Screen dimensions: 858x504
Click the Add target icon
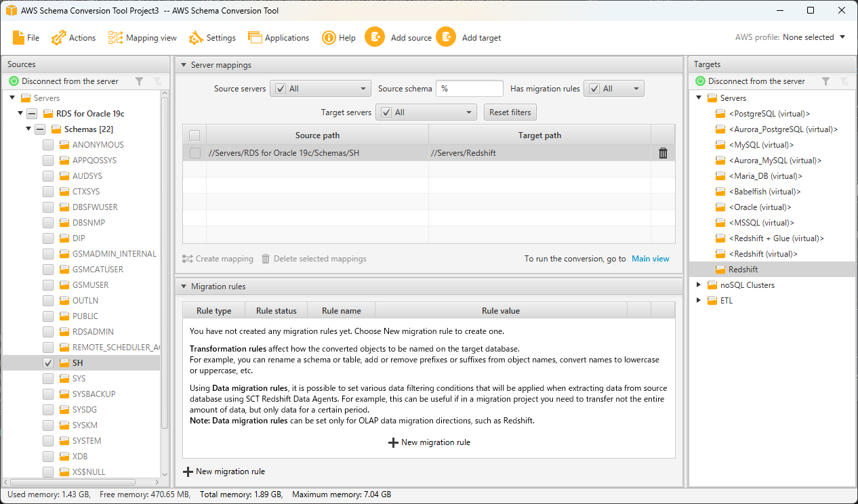point(446,37)
